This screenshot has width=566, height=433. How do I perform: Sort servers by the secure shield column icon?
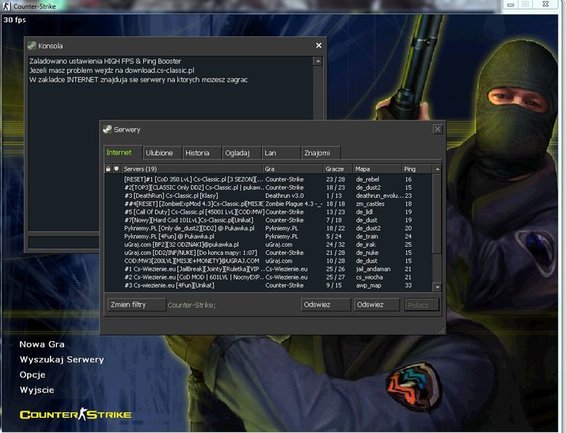coord(116,169)
